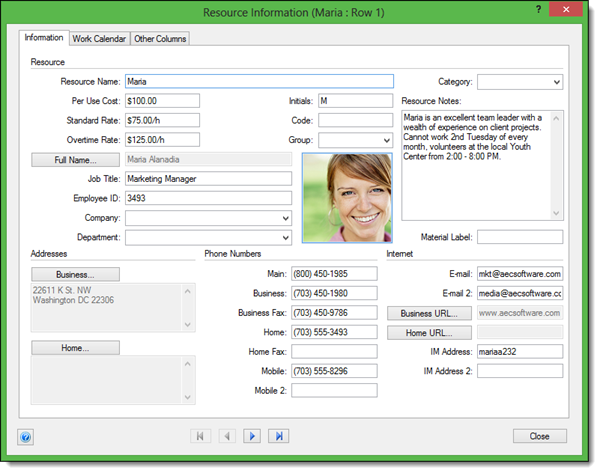
Task: Click in the Resource Name field
Action: (x=259, y=82)
